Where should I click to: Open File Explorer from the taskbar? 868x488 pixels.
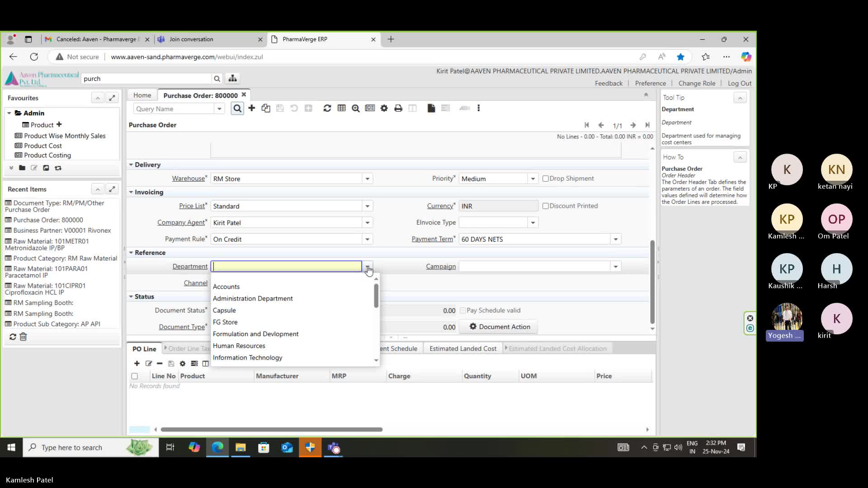pos(241,447)
